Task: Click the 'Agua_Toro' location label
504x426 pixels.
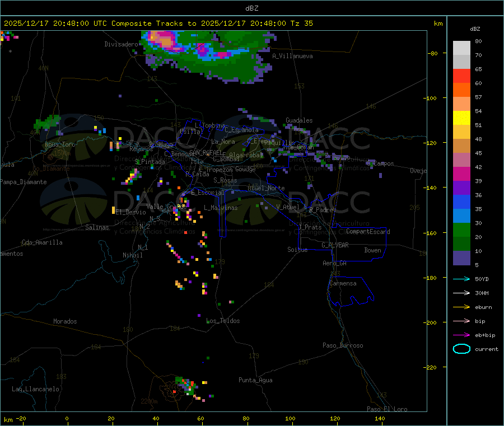Action: (x=60, y=144)
